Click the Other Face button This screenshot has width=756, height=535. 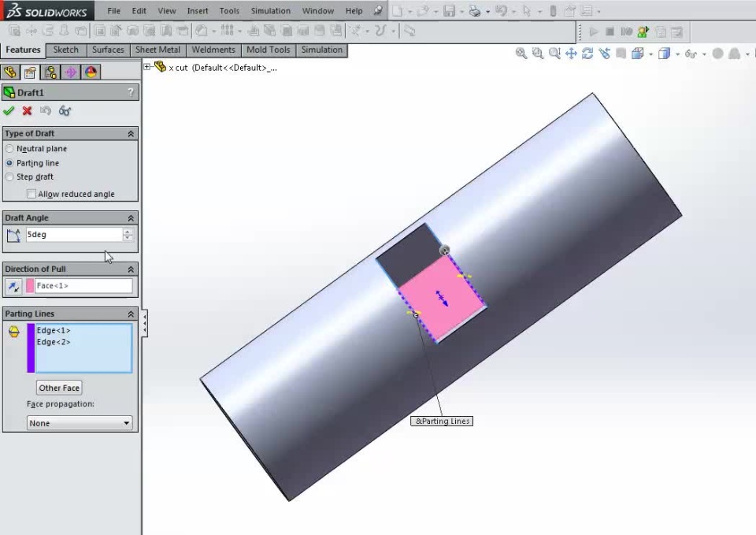click(59, 388)
